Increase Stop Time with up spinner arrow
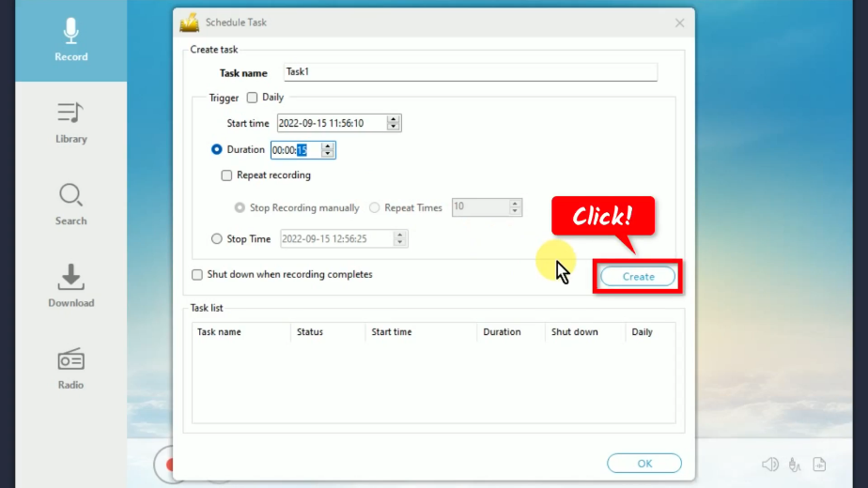Viewport: 868px width, 488px height. tap(399, 236)
